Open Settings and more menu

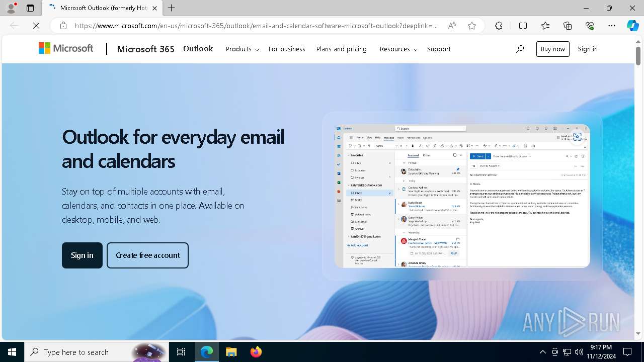click(x=612, y=26)
